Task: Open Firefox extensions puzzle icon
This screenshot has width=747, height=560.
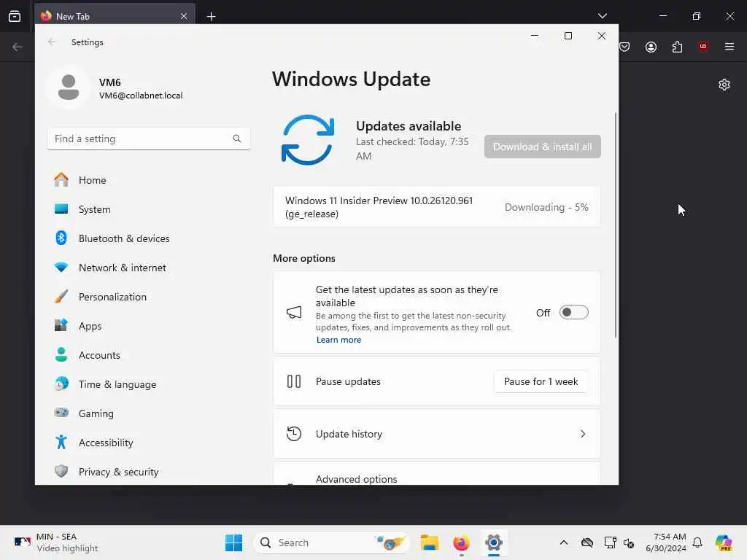Action: coord(677,47)
